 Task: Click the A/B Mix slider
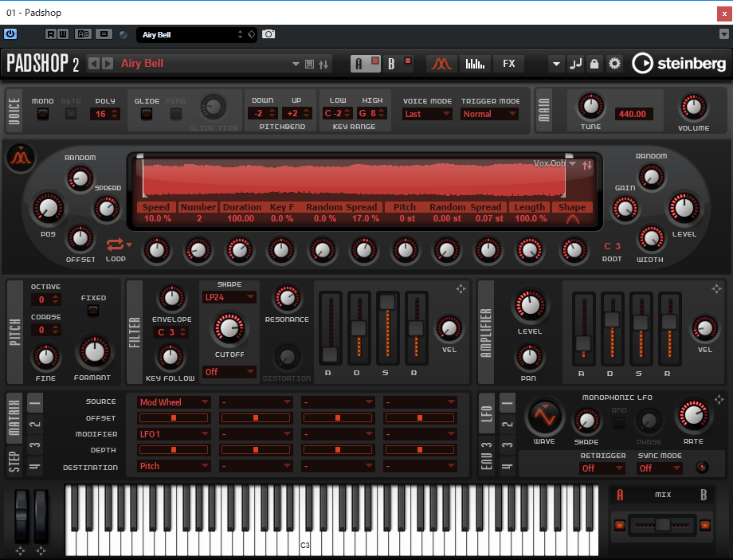(662, 525)
